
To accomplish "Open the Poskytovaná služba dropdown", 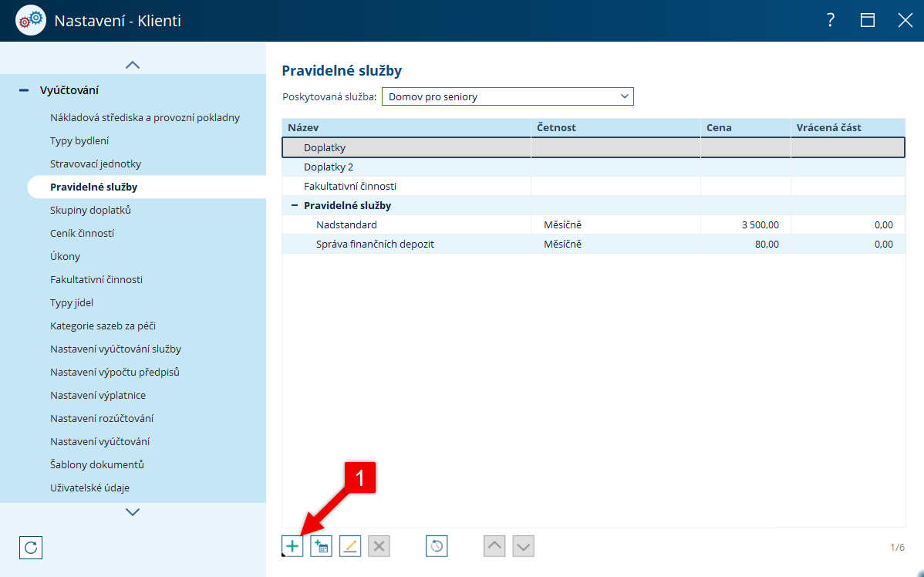I will (x=508, y=96).
